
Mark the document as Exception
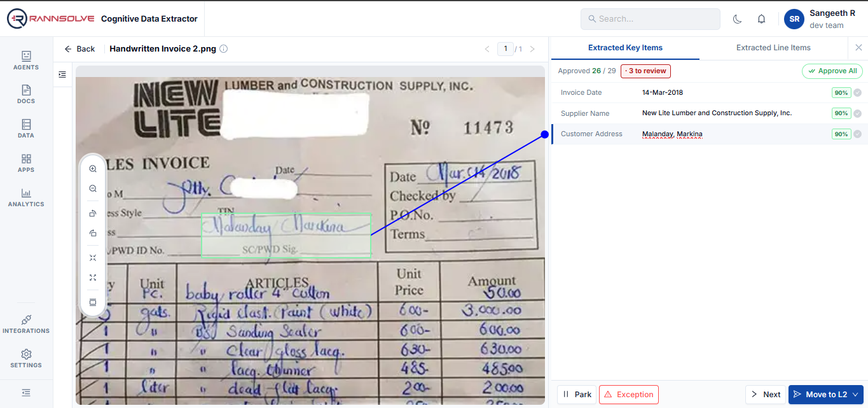coord(628,395)
